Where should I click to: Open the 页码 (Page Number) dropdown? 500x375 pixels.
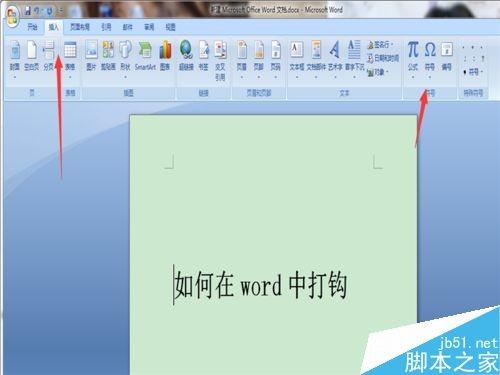(x=276, y=59)
